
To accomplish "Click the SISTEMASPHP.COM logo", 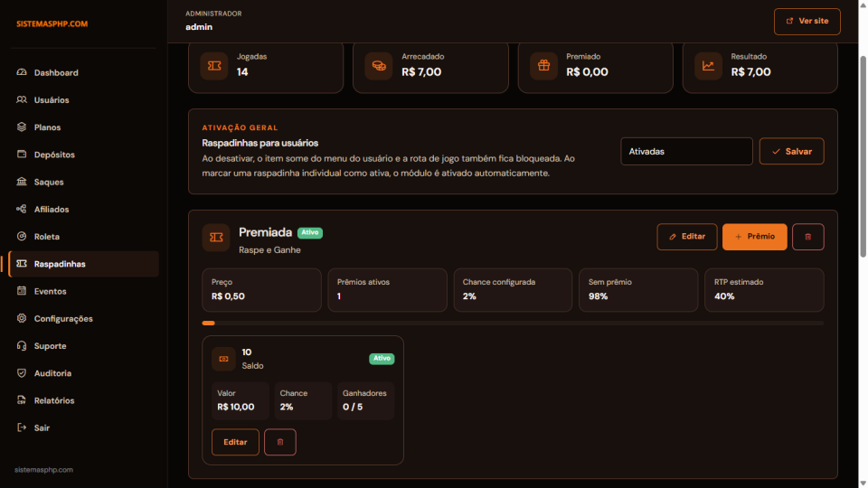I will click(x=52, y=23).
